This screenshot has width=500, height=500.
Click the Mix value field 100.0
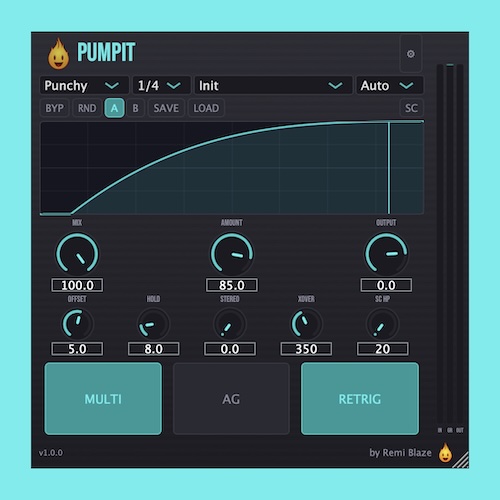tap(77, 285)
